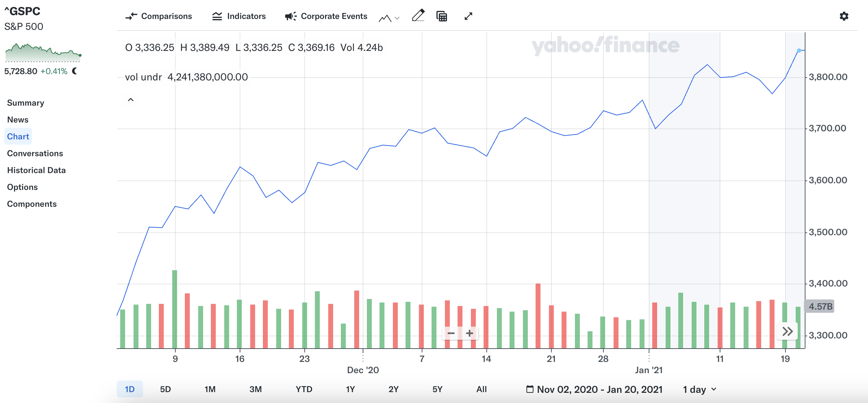Select the 1D range option
Screen dimensions: 868x403
pyautogui.click(x=130, y=389)
